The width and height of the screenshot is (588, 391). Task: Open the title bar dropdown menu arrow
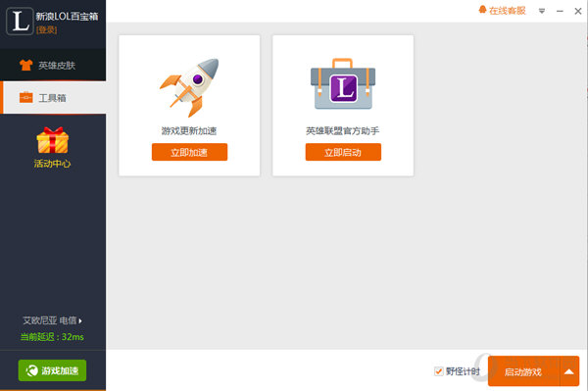(542, 11)
